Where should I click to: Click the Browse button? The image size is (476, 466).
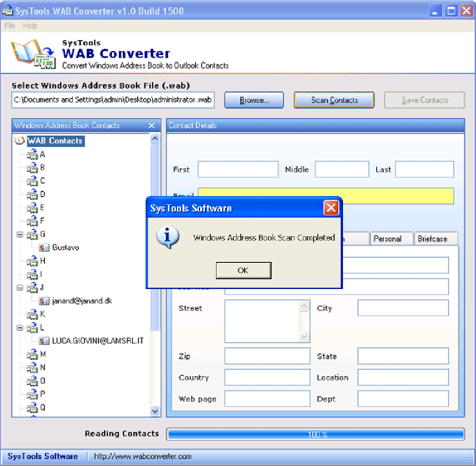pyautogui.click(x=254, y=100)
